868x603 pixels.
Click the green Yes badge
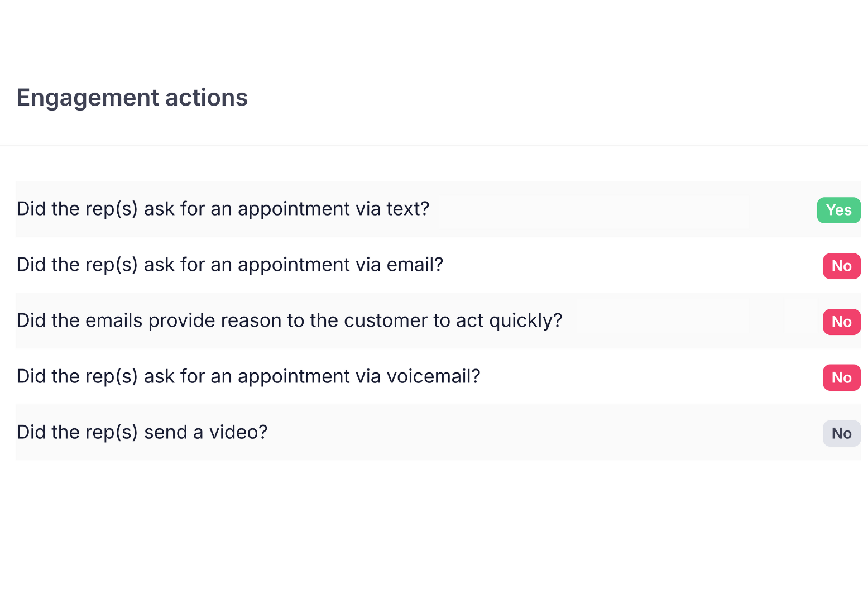[838, 210]
